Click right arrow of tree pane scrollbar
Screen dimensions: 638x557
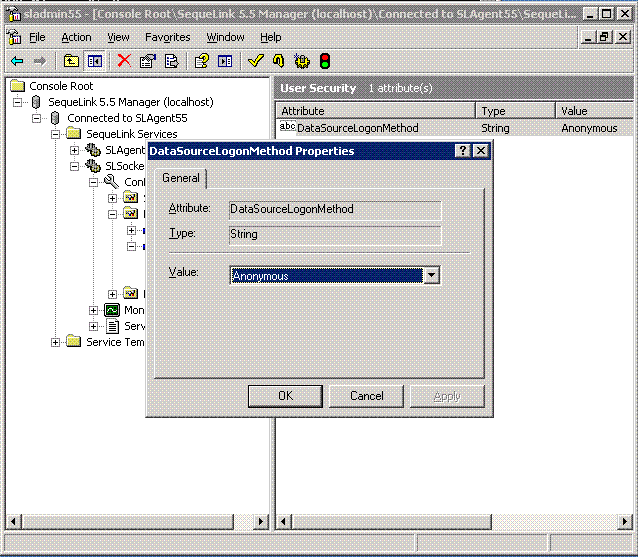(260, 521)
